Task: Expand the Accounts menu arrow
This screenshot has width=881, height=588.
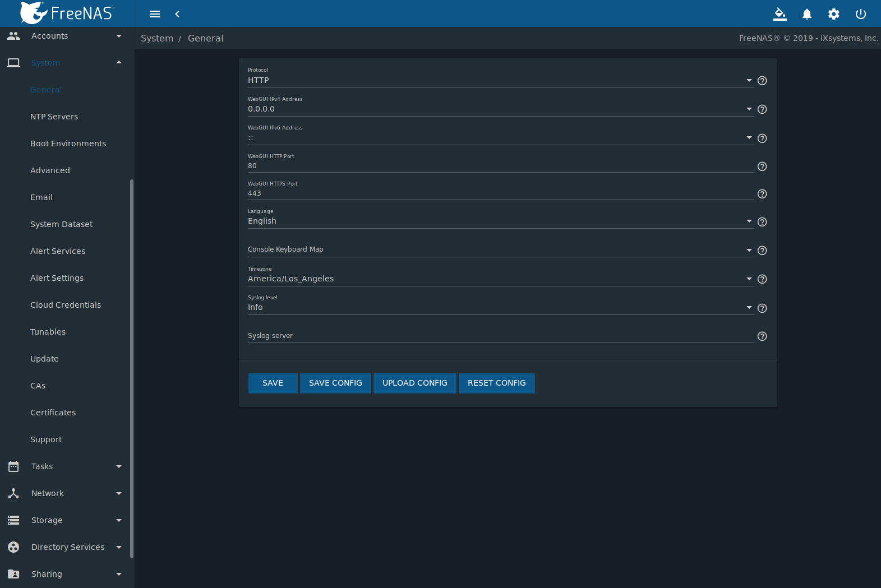Action: tap(119, 36)
